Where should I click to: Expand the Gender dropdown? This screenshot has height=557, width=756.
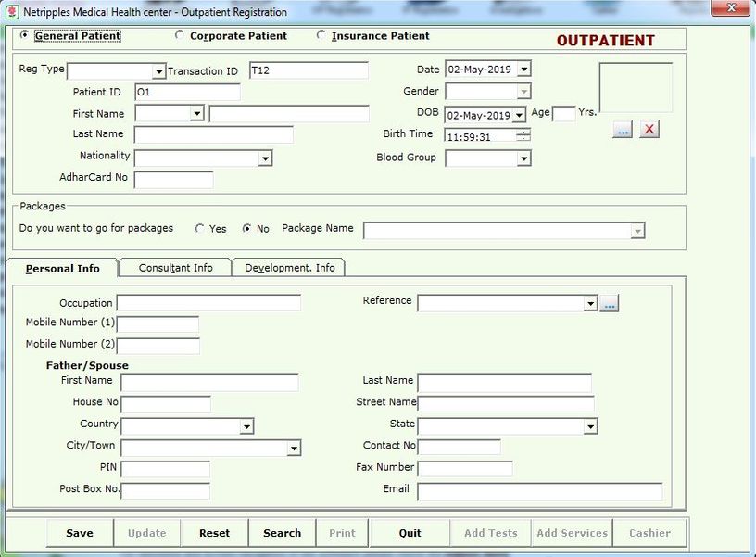[x=524, y=91]
